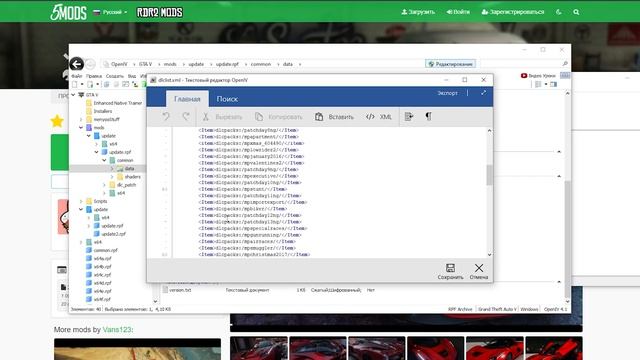Click the Экспорт link in editor header
640x360 pixels.
pos(447,93)
